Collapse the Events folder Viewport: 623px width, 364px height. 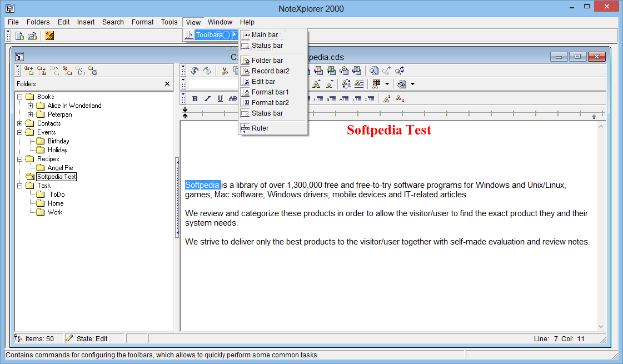tap(19, 132)
